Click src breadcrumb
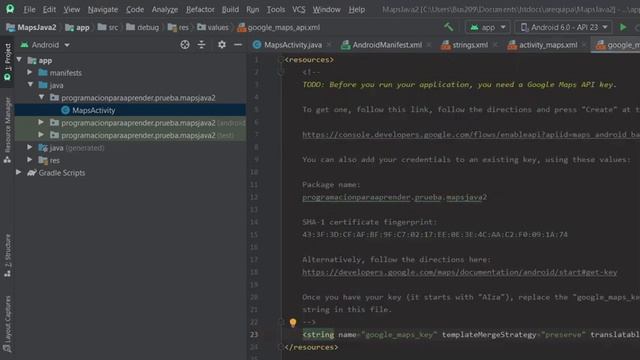 109,27
